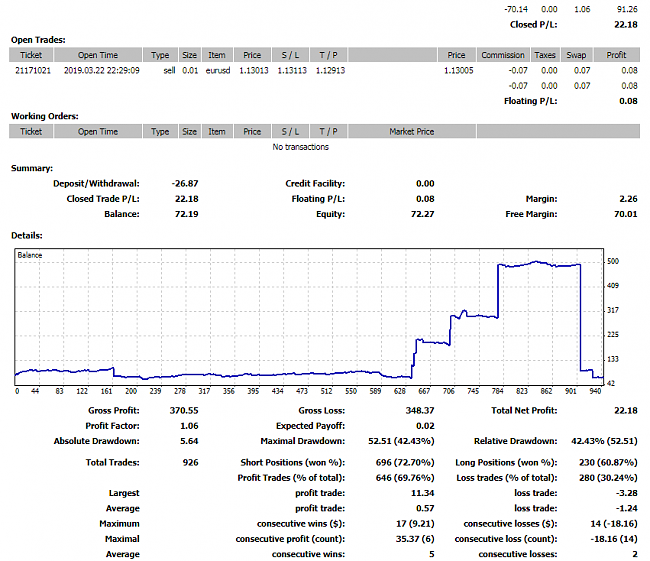Click the largest profit trade value 11.34
Viewport: 650px width, 561px height.
[423, 493]
